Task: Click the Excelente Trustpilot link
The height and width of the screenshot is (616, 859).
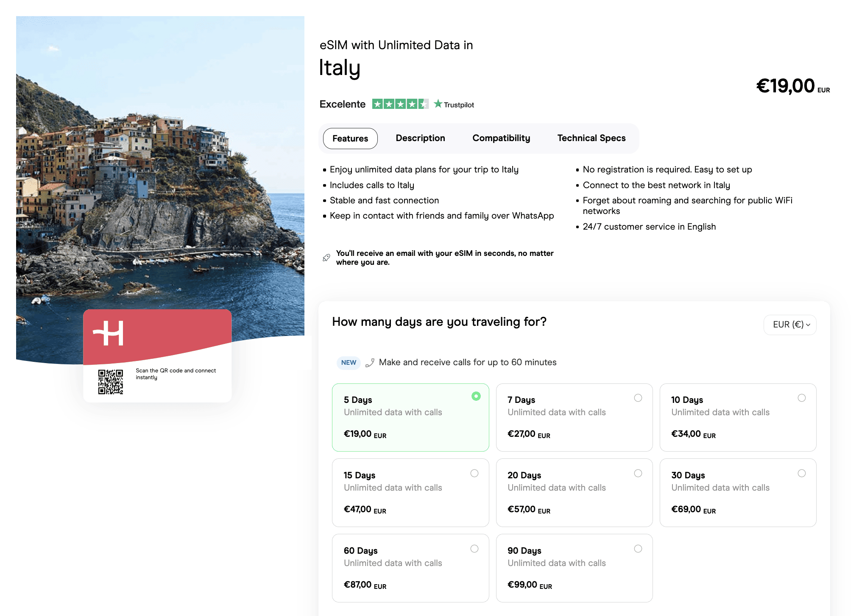Action: [342, 104]
